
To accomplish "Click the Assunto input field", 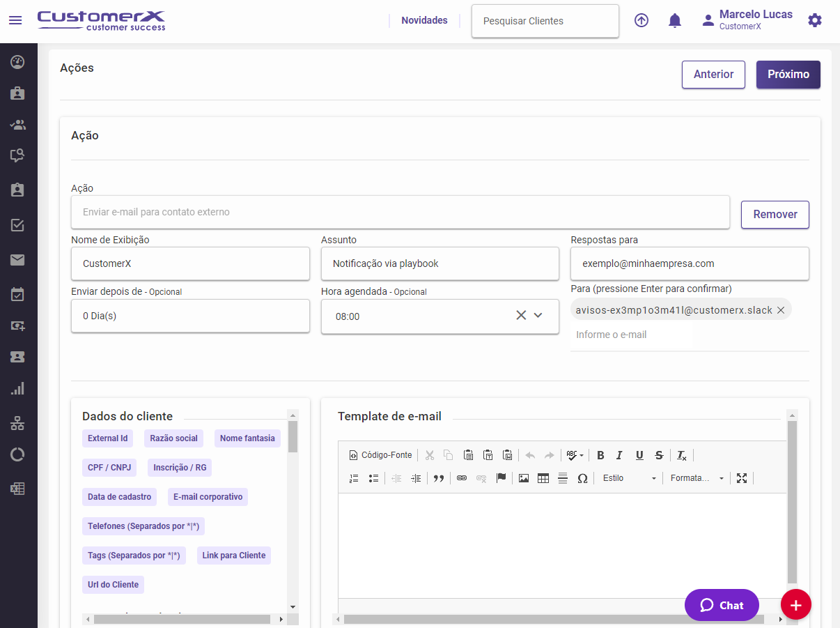I will (440, 263).
